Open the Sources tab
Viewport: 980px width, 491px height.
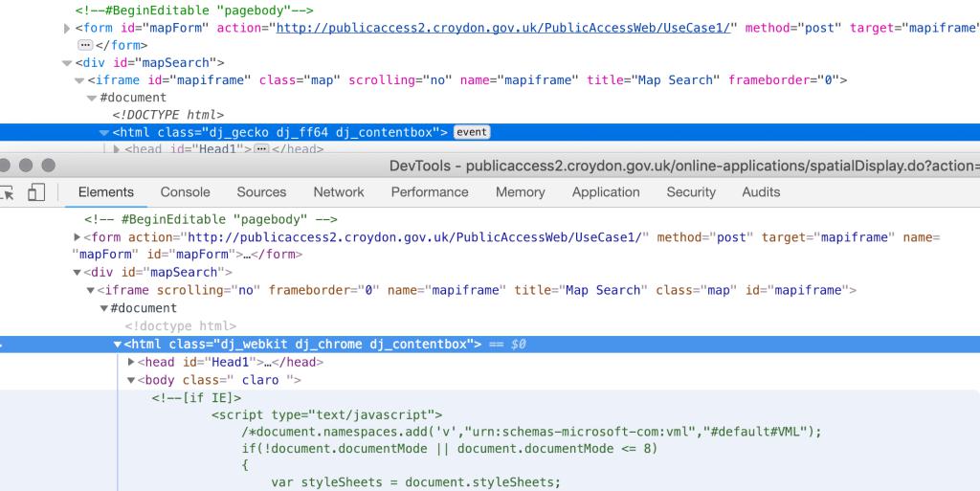[261, 192]
